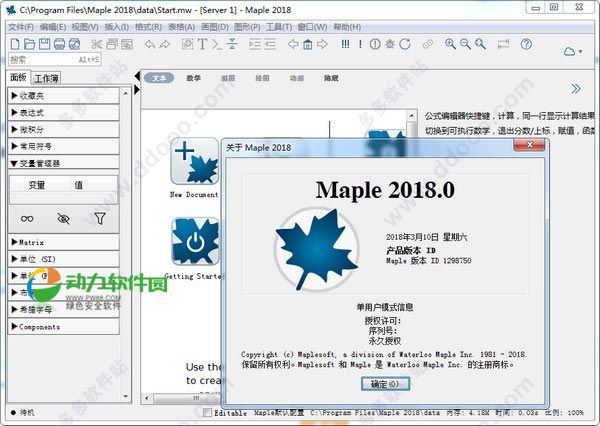
Task: Click the Redo arrow icon
Action: click(x=165, y=44)
